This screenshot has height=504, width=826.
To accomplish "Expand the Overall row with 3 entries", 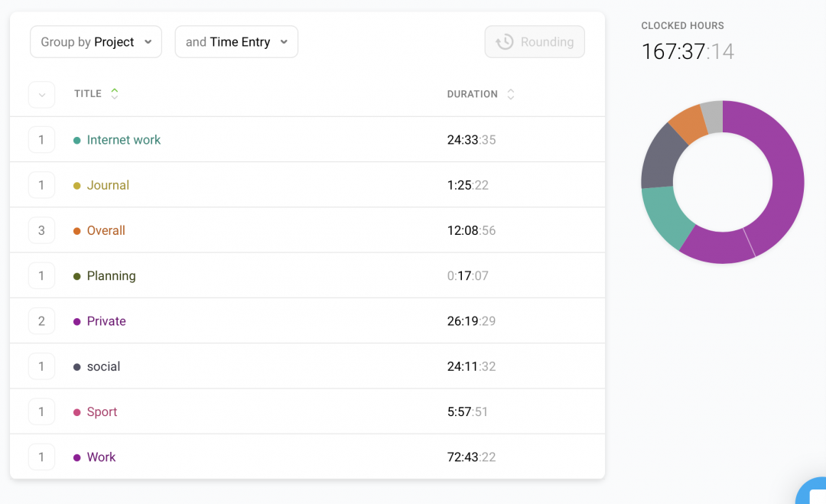I will [41, 231].
